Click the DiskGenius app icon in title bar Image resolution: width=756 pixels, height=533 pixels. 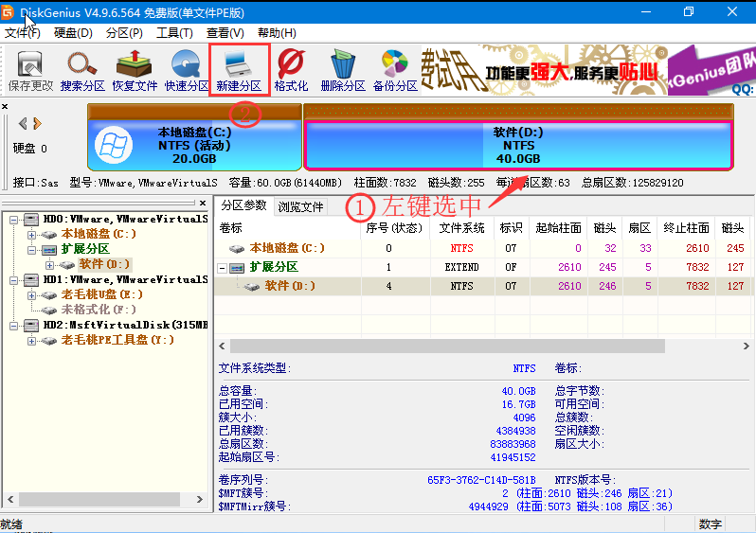(x=8, y=12)
